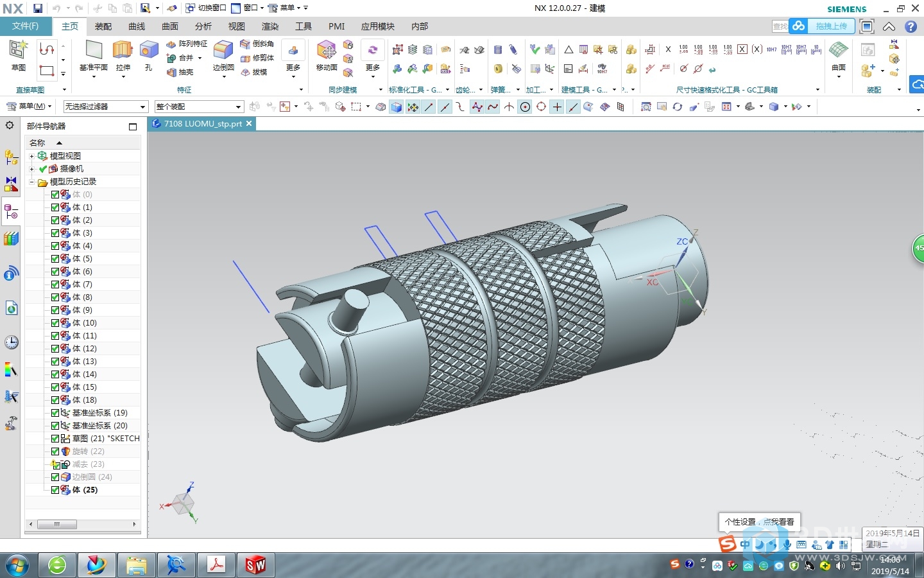Expand the 更多 dropdown in 特征 group

coord(293,76)
